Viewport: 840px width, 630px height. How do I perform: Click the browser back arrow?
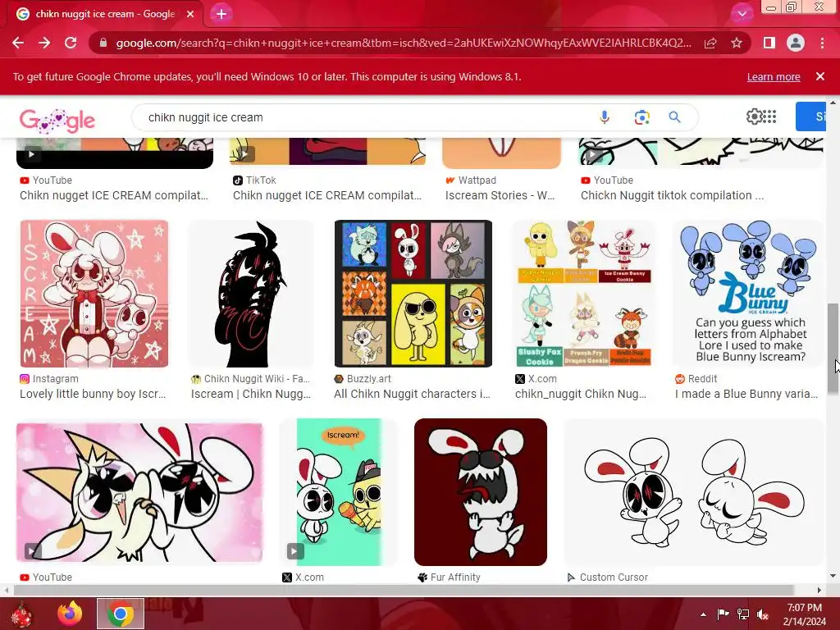(18, 43)
